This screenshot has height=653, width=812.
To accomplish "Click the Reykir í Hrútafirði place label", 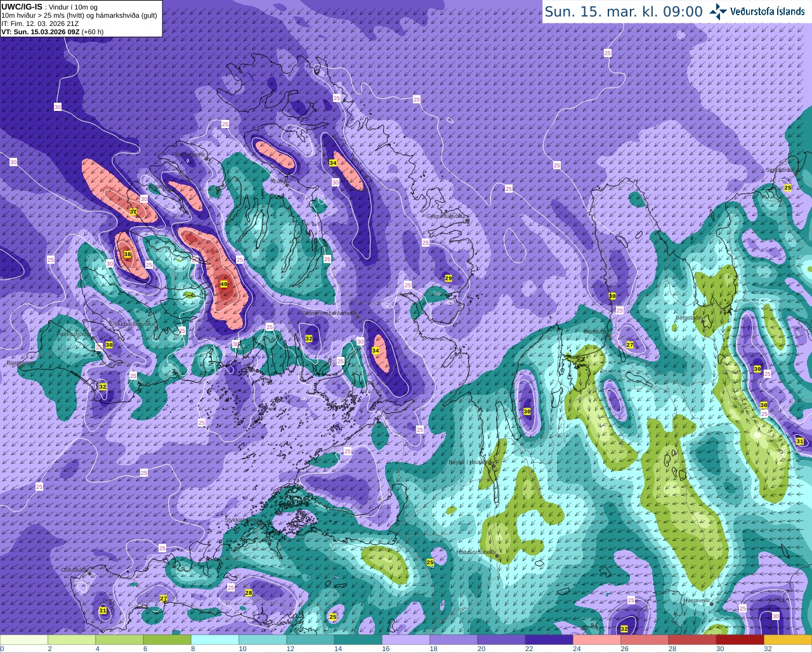I will [x=471, y=462].
